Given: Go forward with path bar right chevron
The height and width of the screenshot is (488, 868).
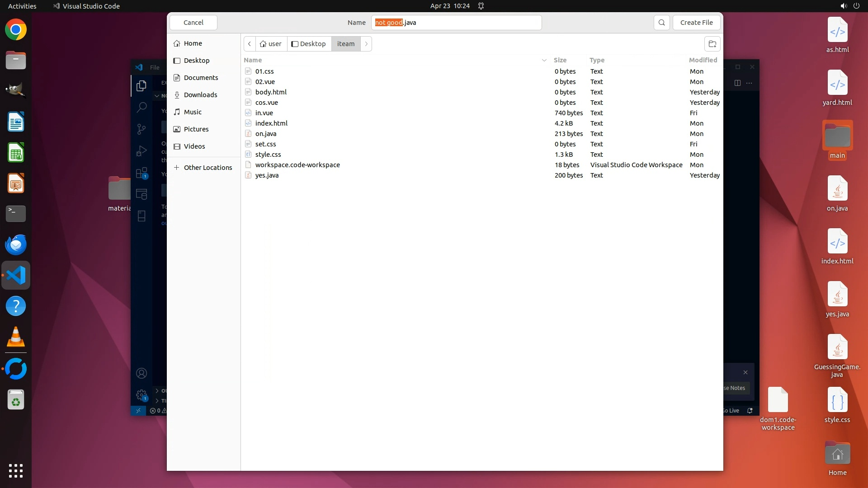Looking at the screenshot, I should (x=366, y=44).
